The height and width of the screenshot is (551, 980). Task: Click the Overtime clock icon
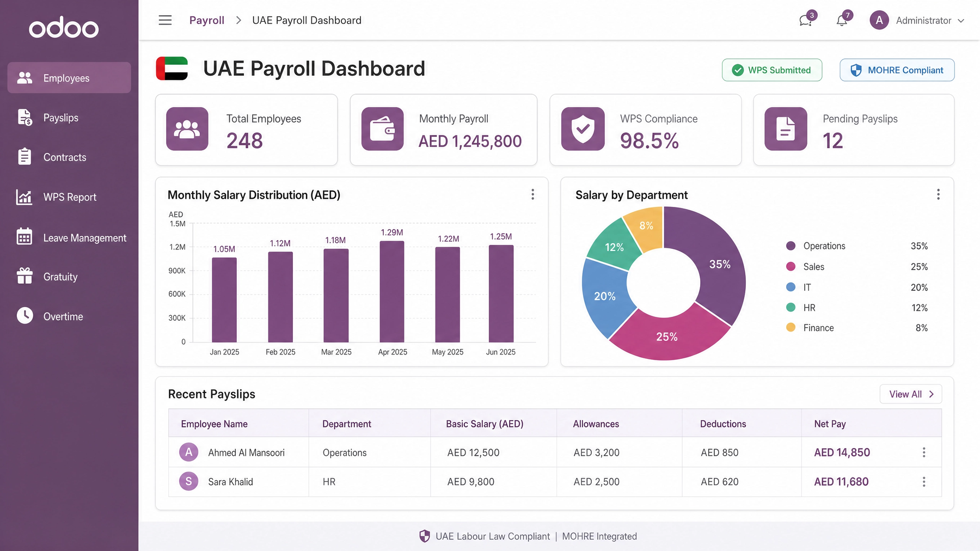click(x=24, y=316)
